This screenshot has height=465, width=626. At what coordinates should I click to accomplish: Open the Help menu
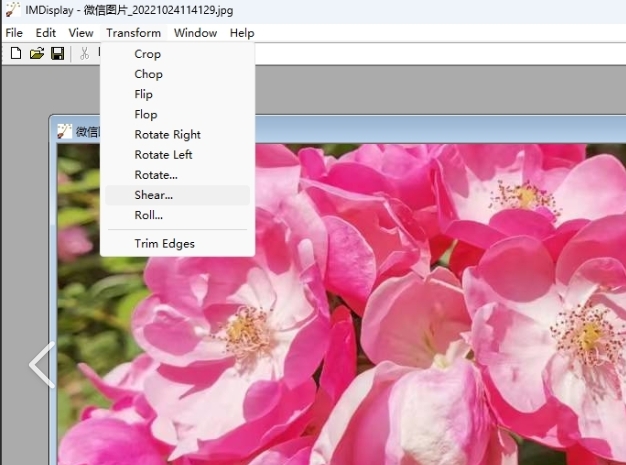tap(242, 33)
